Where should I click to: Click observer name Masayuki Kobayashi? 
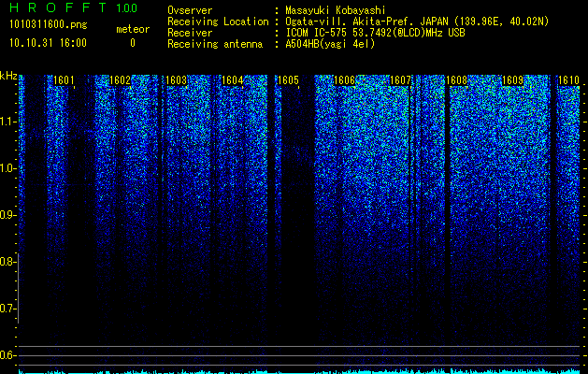coord(336,10)
